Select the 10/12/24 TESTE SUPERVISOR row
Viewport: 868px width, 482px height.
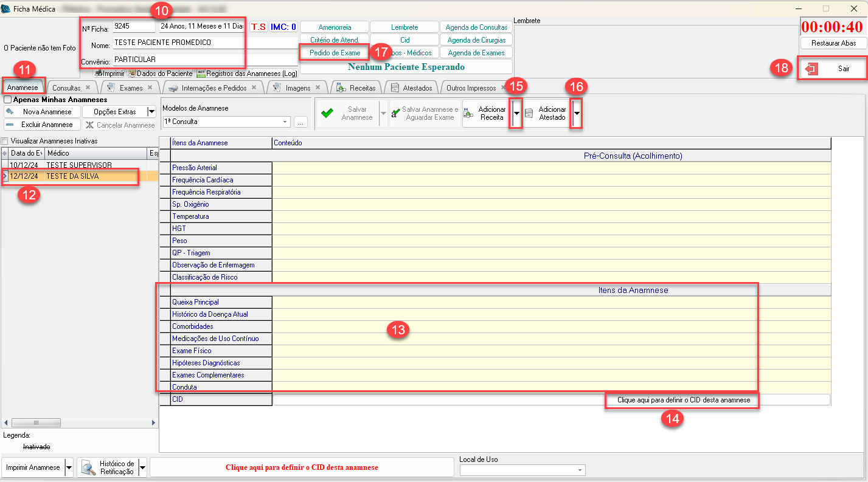[x=79, y=165]
